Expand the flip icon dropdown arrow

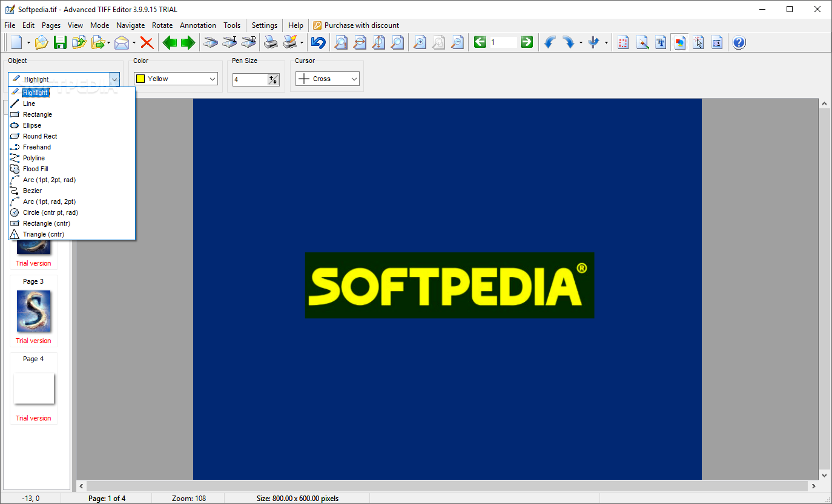point(606,42)
